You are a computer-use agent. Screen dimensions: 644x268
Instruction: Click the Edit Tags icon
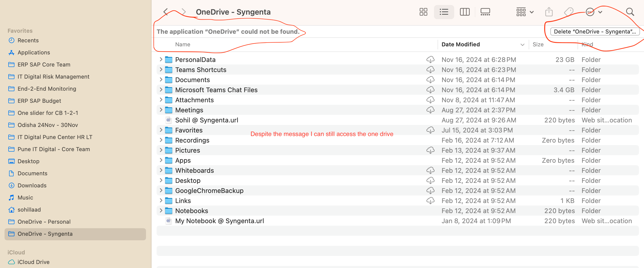pos(569,12)
